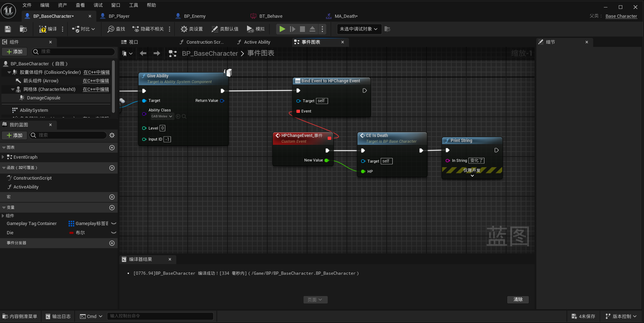Open the ActiveAbility function
644x323 pixels.
click(26, 187)
